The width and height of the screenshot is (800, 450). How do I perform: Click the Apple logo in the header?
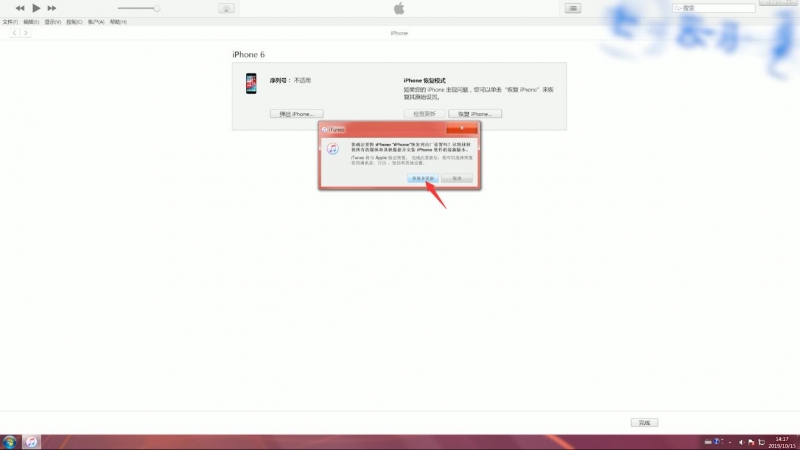[x=399, y=8]
